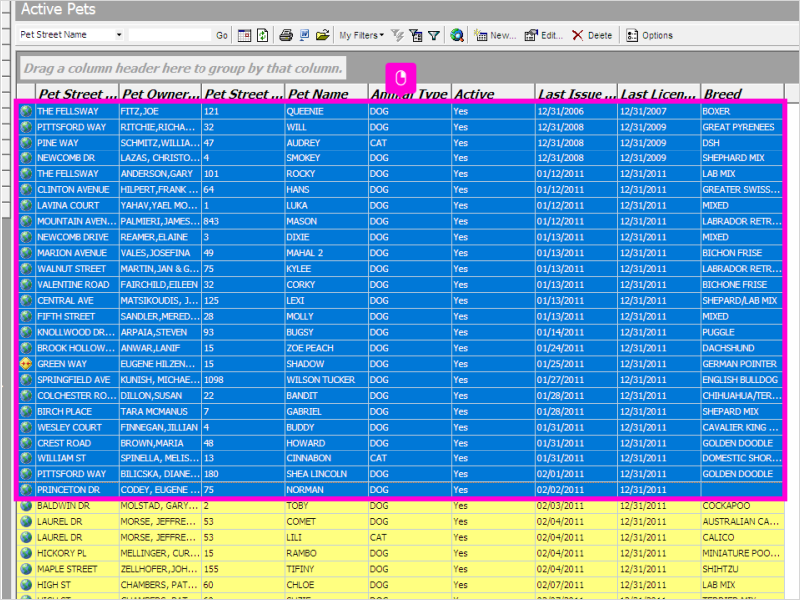This screenshot has height=600, width=800.
Task: Sort by the Last Licen... column header
Action: pos(659,93)
